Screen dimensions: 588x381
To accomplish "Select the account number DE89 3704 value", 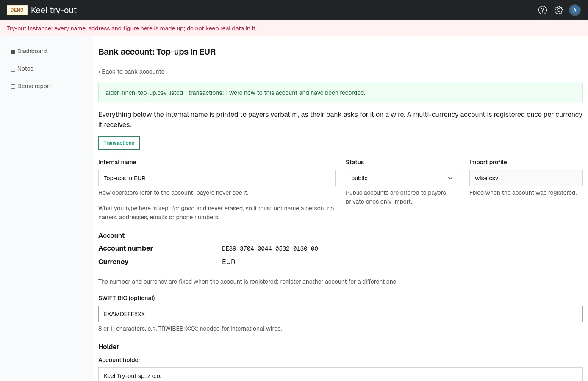I will click(x=270, y=248).
